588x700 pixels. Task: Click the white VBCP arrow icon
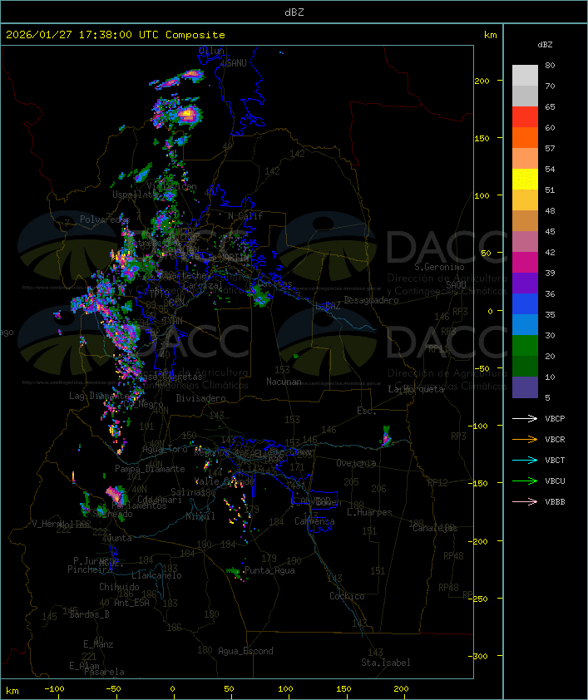coord(525,419)
